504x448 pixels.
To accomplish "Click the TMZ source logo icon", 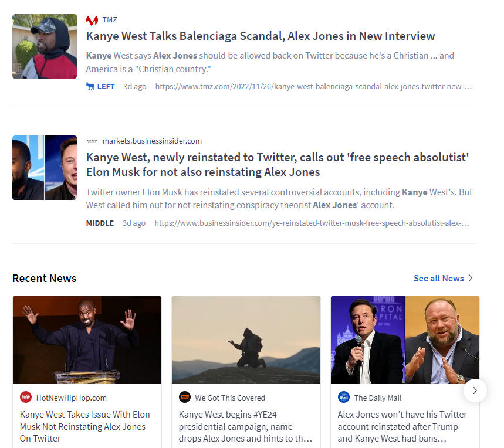I will pyautogui.click(x=92, y=21).
